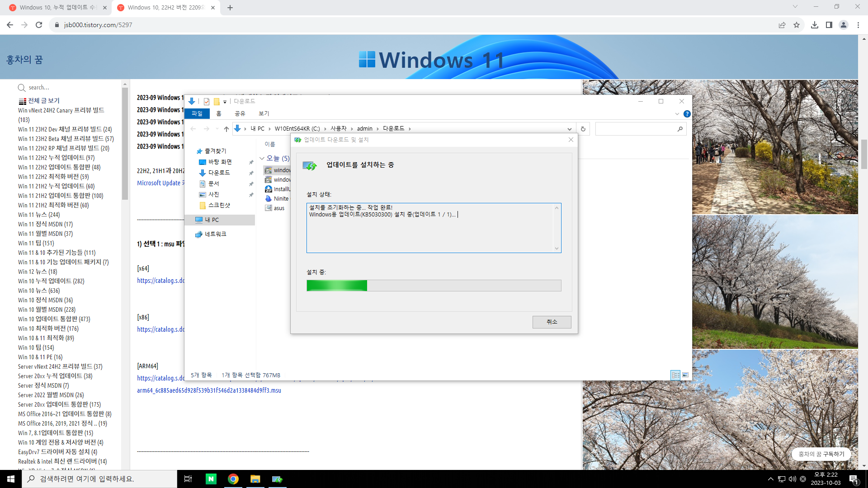Open the green N app on taskbar

211,479
